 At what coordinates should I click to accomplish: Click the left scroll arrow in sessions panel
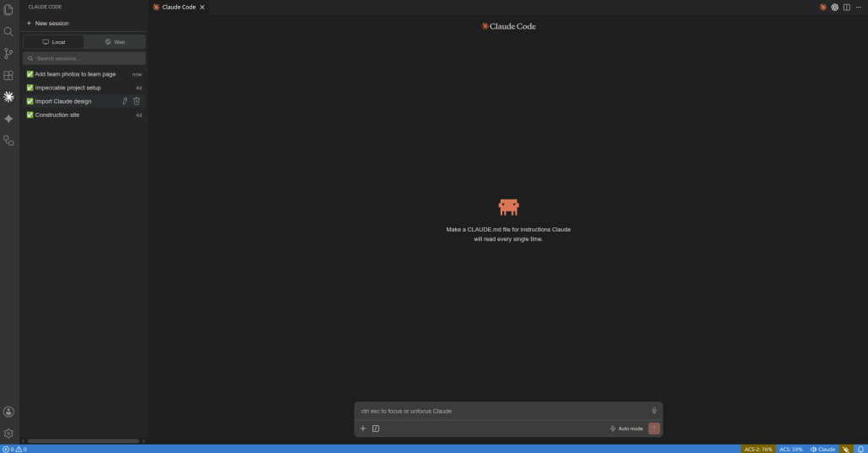(24, 441)
